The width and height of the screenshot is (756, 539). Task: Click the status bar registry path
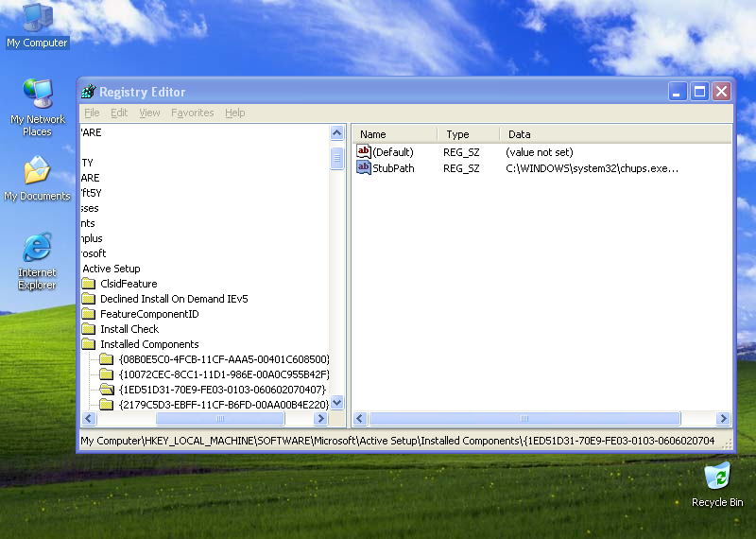pyautogui.click(x=397, y=440)
